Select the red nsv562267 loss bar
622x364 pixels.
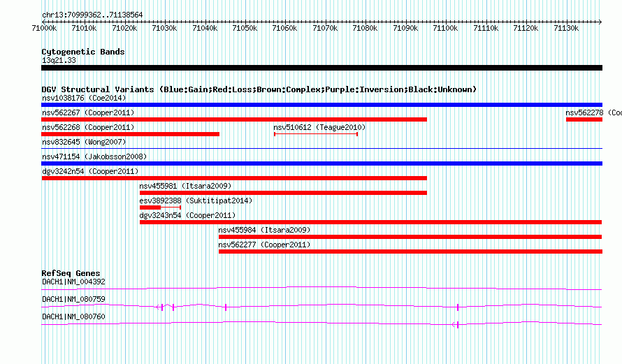point(234,119)
